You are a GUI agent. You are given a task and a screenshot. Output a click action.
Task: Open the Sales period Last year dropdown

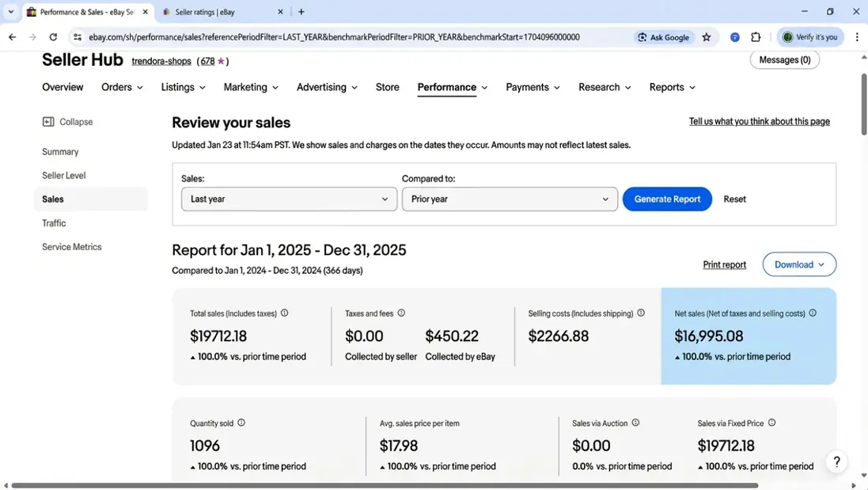click(x=289, y=199)
